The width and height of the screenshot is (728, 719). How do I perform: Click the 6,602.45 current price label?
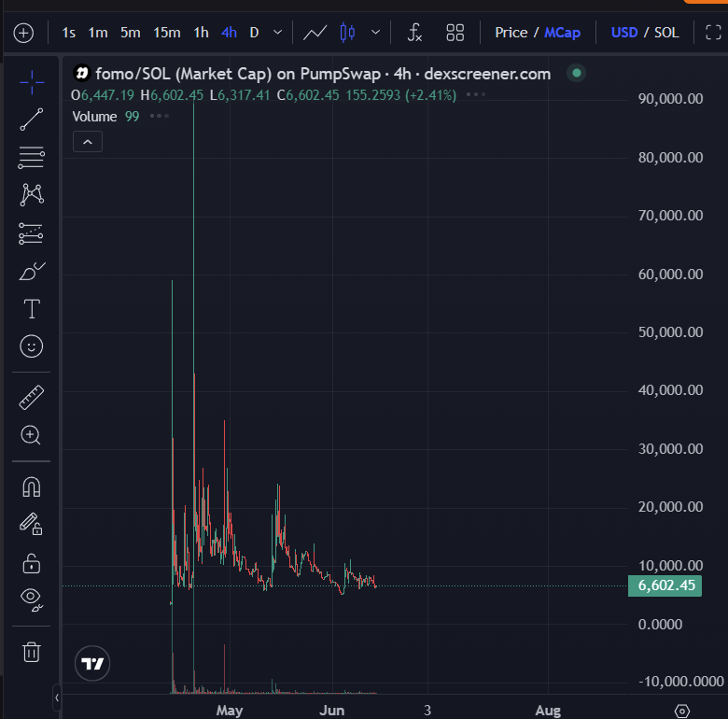click(665, 585)
